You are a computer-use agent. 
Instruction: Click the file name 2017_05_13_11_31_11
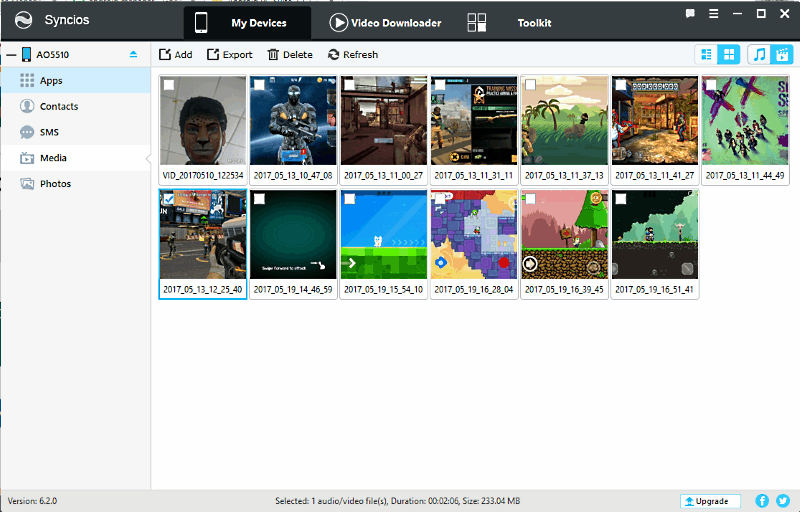tap(474, 175)
